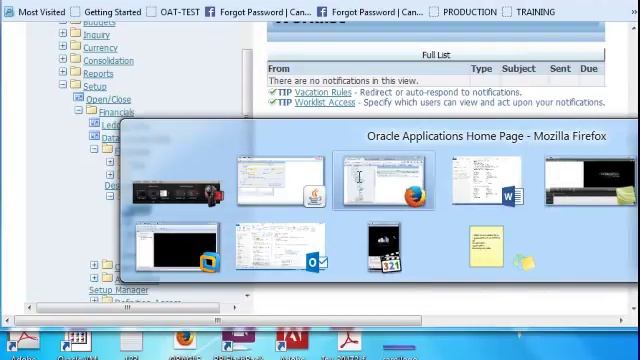
Task: Switch to the dark recorder toolbar thumbnail
Action: [x=178, y=193]
